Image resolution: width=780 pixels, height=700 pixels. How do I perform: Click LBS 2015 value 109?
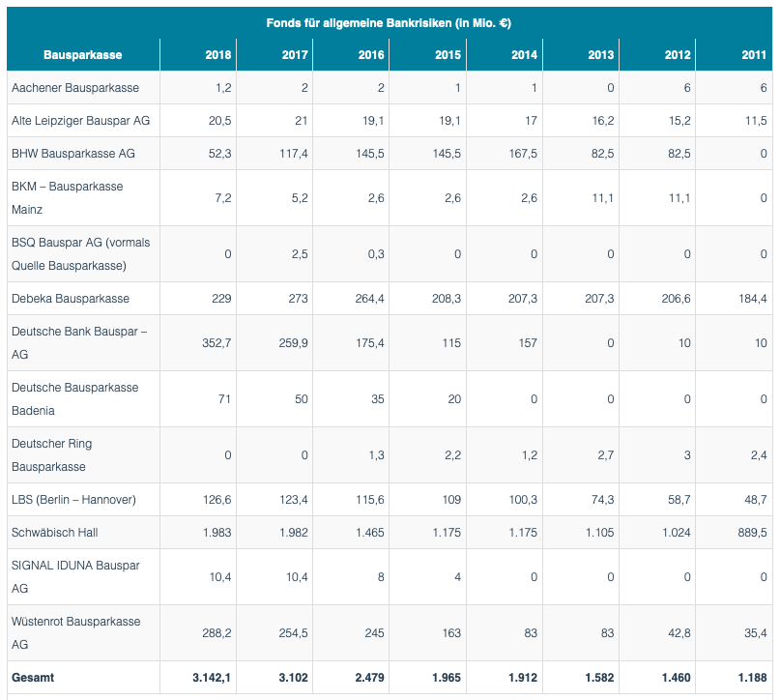pos(451,500)
